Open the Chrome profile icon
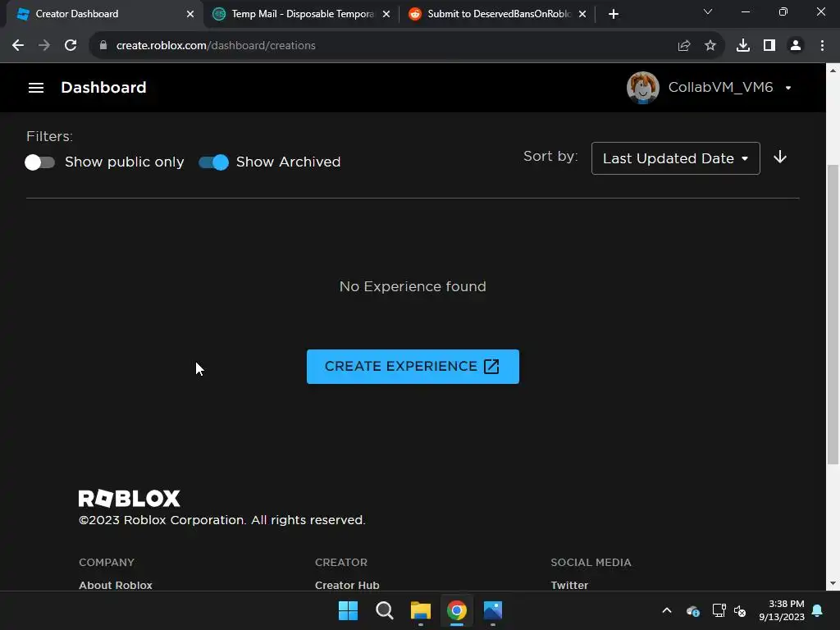This screenshot has height=630, width=840. [796, 46]
